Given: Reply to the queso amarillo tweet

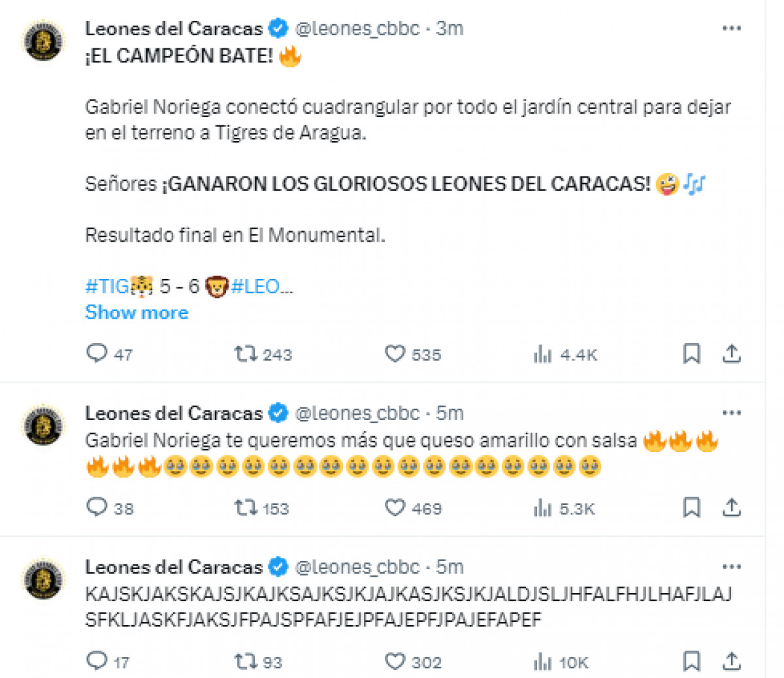Looking at the screenshot, I should [x=97, y=508].
